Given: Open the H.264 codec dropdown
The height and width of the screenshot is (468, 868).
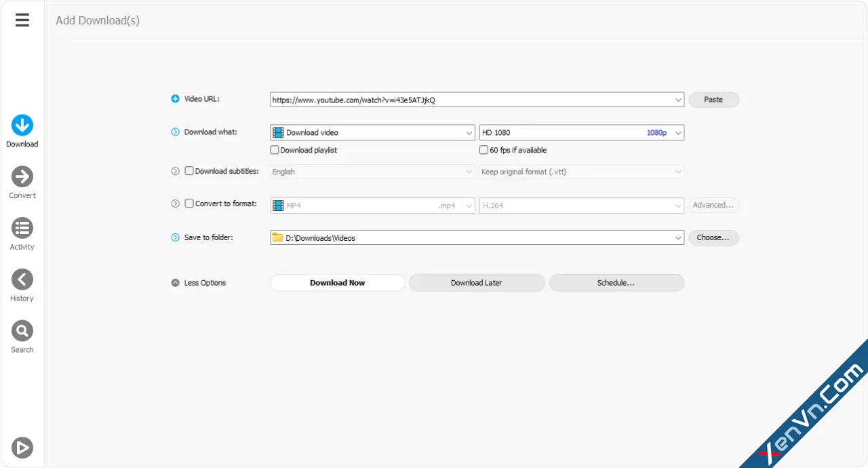Looking at the screenshot, I should point(582,205).
